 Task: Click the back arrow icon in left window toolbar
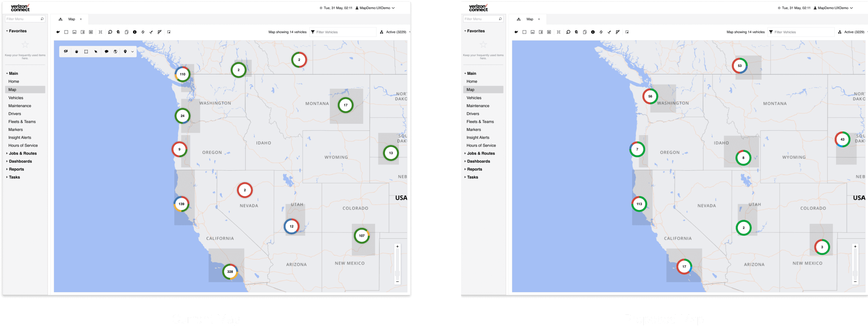(x=58, y=32)
